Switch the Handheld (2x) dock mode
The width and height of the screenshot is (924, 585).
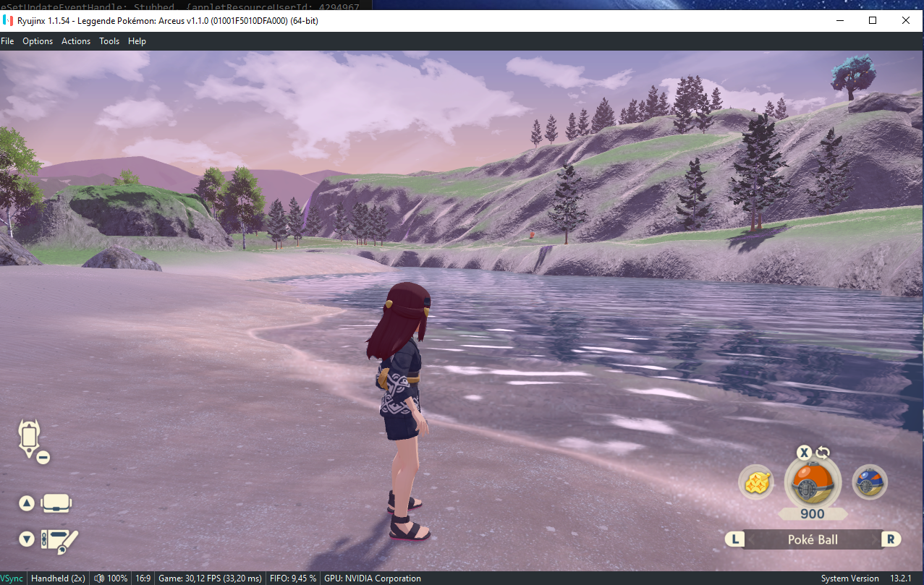(58, 578)
